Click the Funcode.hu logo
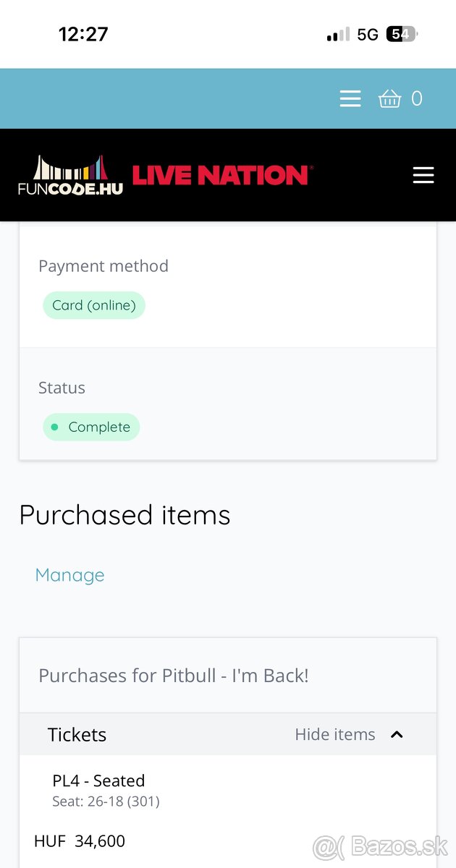 click(x=71, y=176)
